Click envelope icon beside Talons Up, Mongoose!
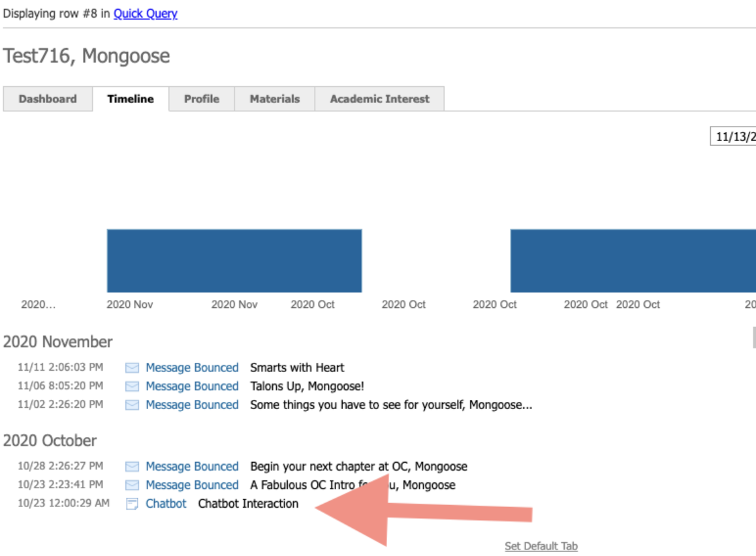This screenshot has height=556, width=756. tap(132, 386)
